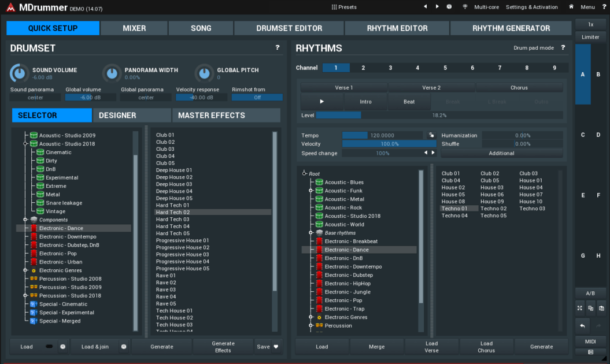Click the morph icon below A/B button

pyautogui.click(x=580, y=308)
